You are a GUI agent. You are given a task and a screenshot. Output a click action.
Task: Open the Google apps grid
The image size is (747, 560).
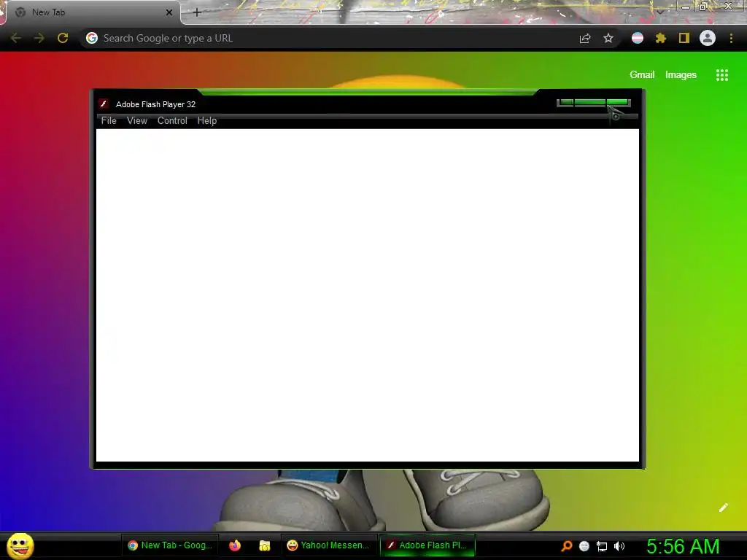coord(722,75)
